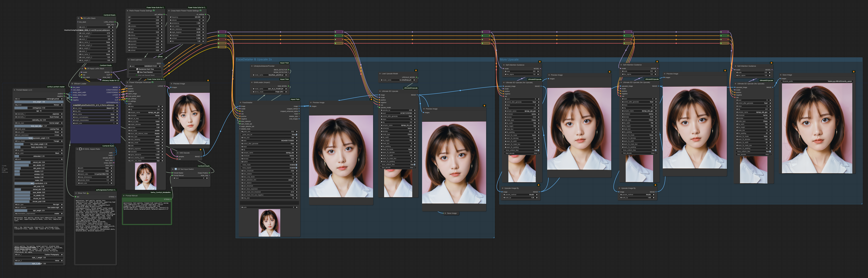Collapse the Prompt Manual node
The width and height of the screenshot is (868, 278).
pyautogui.click(x=124, y=196)
